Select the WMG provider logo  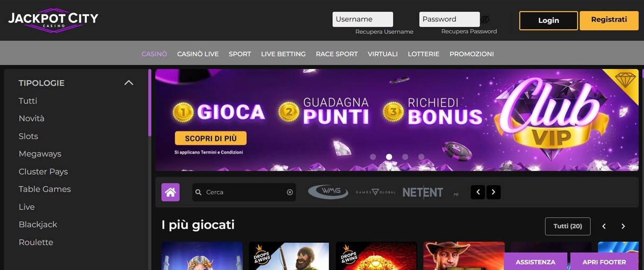pos(328,192)
